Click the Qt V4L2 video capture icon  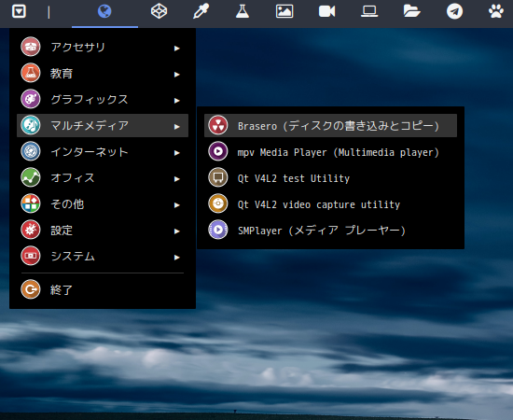click(x=218, y=203)
